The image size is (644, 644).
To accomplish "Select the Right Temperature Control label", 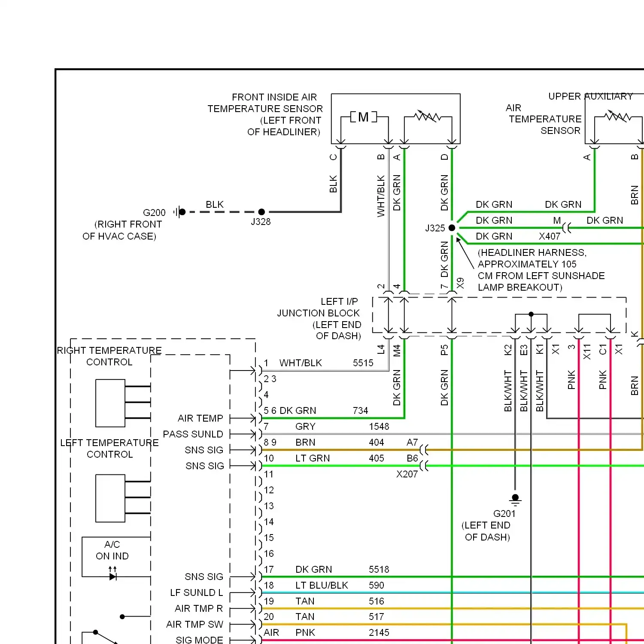I will pos(109,356).
